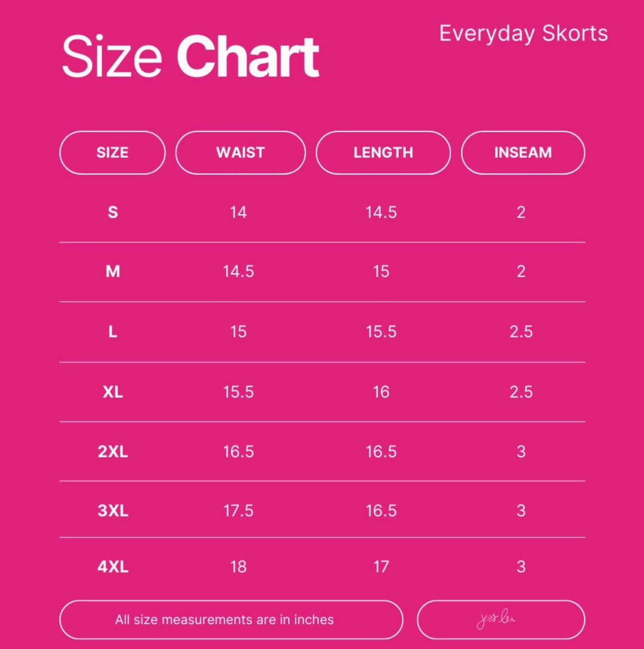Click the 2.5 inseam value for L
The width and height of the screenshot is (644, 649).
coord(521,331)
